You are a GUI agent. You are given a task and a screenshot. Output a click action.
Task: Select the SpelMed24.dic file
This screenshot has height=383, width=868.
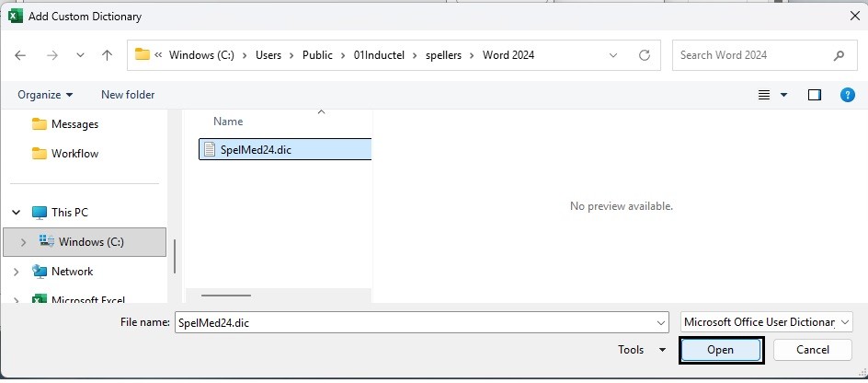click(x=256, y=149)
